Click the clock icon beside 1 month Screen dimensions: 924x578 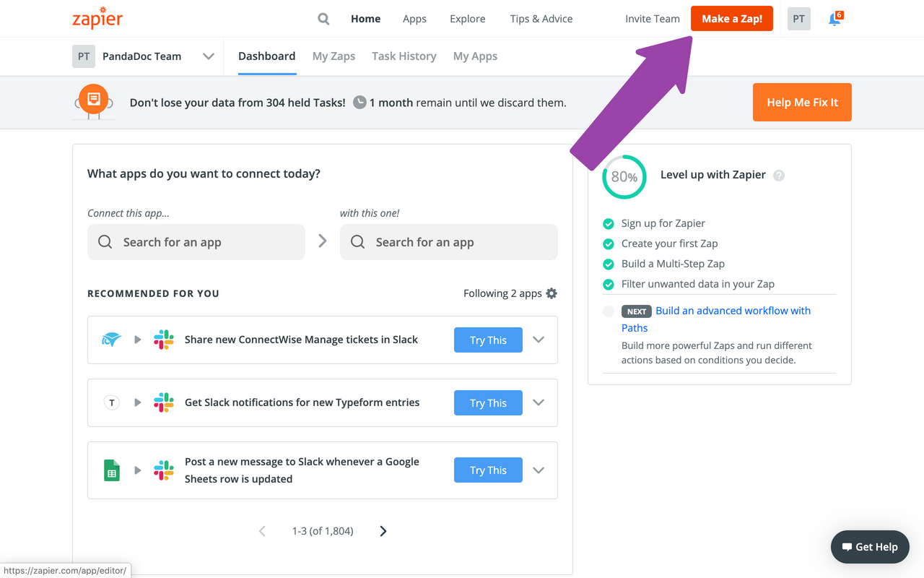click(x=359, y=103)
